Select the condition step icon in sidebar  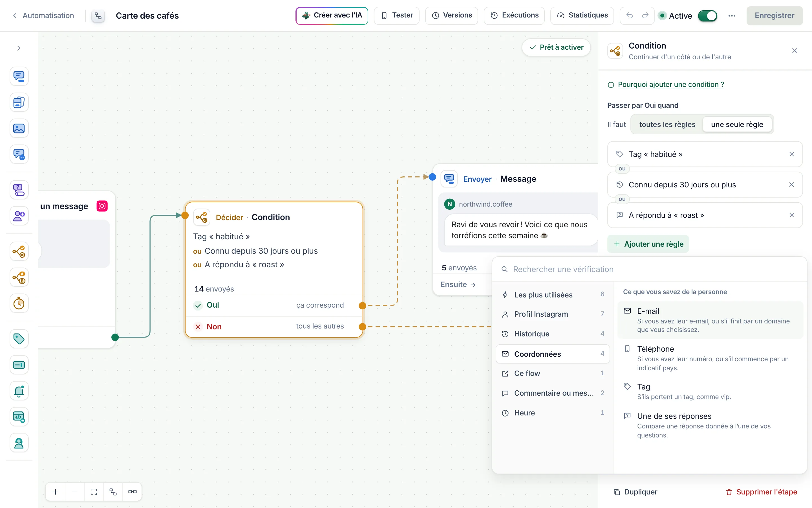[19, 251]
